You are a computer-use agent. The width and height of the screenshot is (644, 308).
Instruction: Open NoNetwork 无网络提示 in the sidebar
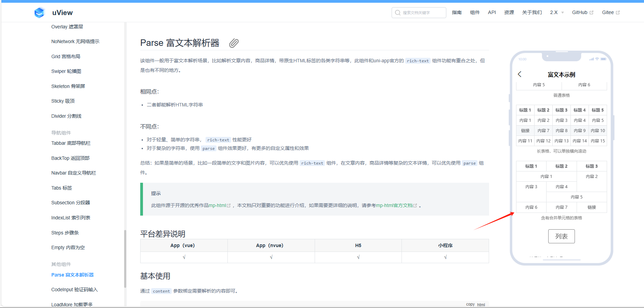click(x=75, y=41)
